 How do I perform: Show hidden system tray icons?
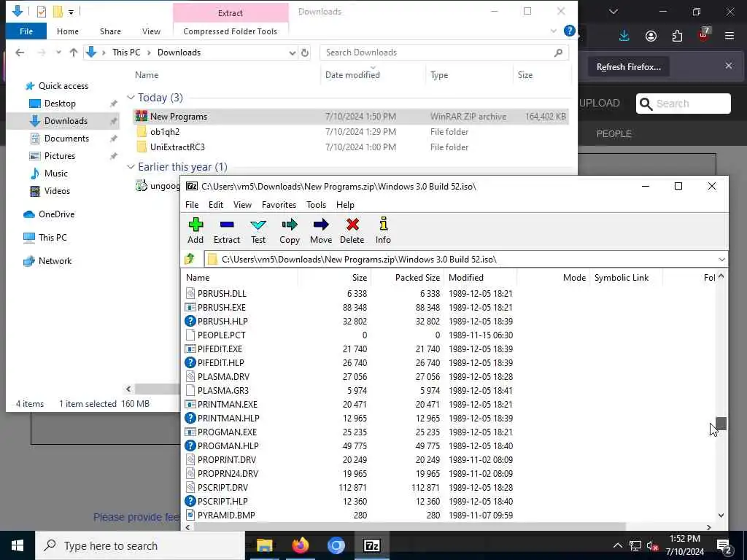pyautogui.click(x=617, y=545)
